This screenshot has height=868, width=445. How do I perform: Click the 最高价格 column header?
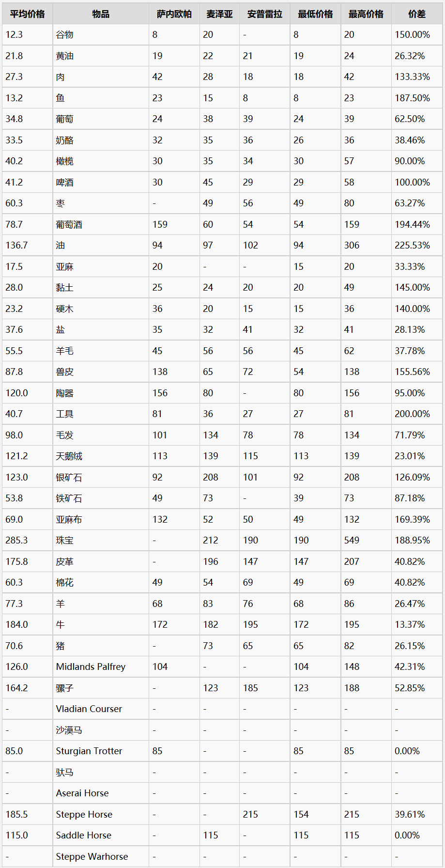click(x=366, y=14)
